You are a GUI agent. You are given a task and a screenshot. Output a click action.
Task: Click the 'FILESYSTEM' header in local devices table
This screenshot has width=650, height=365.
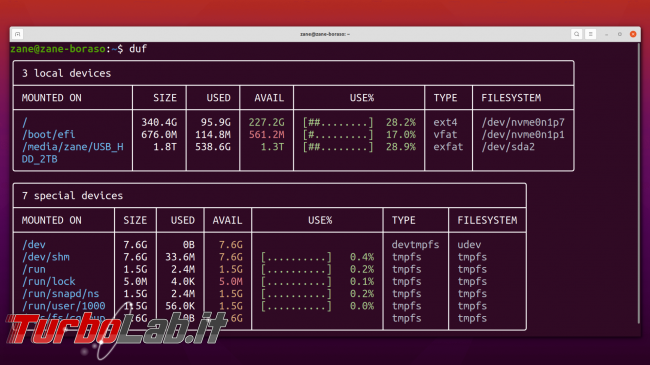pyautogui.click(x=511, y=98)
